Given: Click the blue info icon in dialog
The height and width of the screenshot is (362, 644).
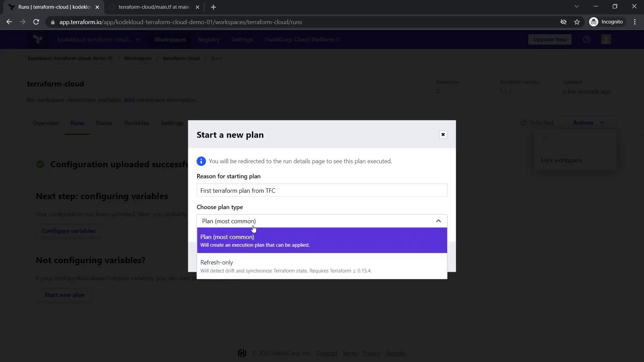Looking at the screenshot, I should tap(201, 161).
